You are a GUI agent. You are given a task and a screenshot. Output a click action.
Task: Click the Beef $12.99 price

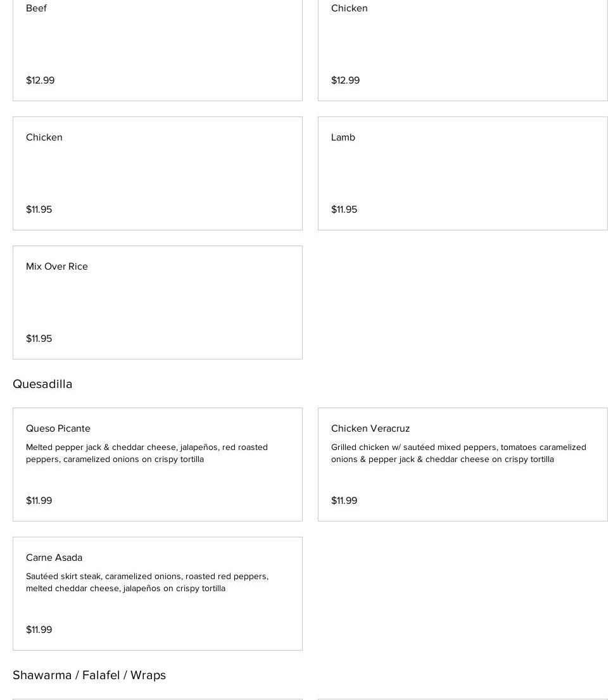click(41, 80)
